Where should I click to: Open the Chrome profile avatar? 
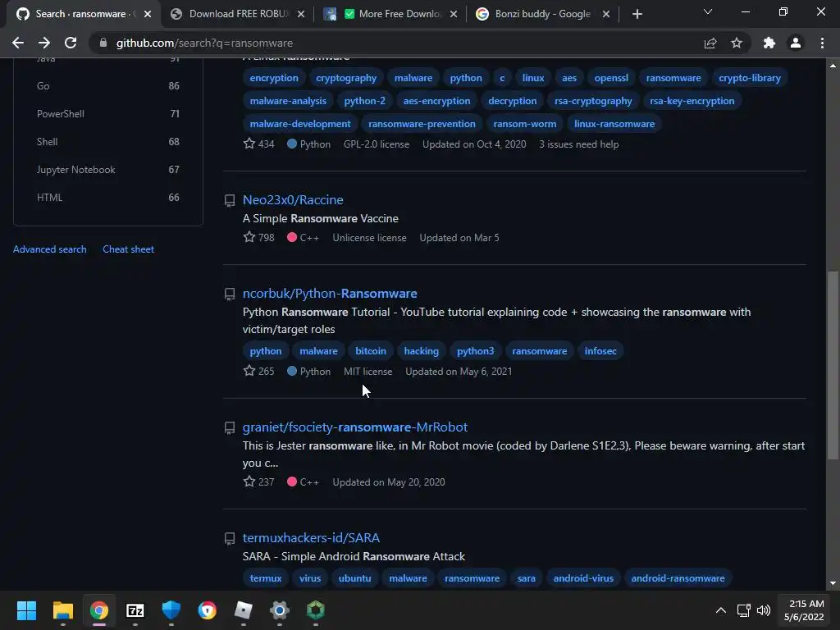click(x=796, y=43)
